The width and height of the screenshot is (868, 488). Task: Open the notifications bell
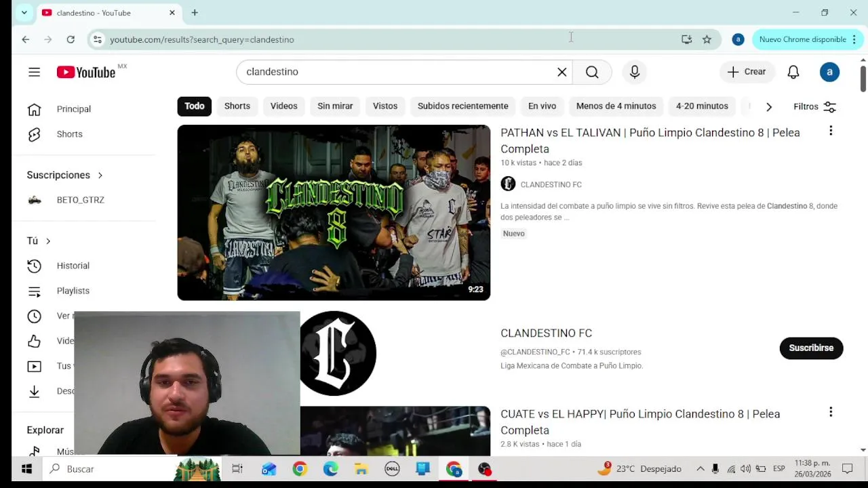pyautogui.click(x=793, y=72)
